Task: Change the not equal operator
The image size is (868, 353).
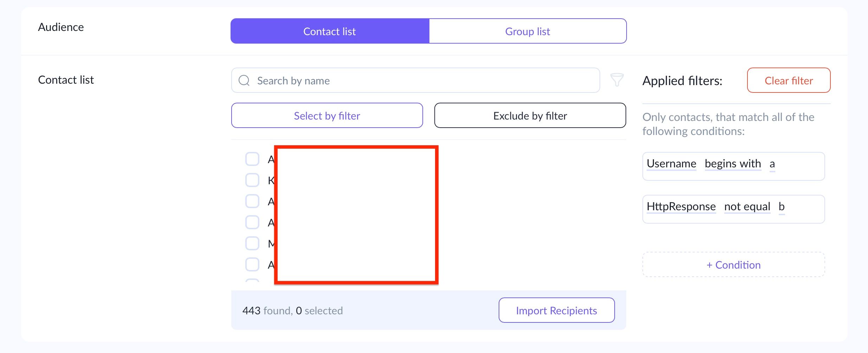Action: [747, 207]
